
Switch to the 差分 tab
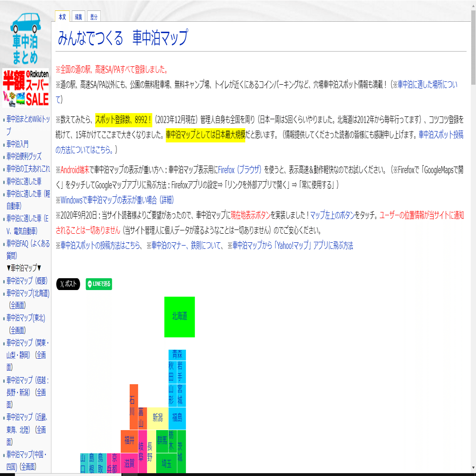click(94, 17)
